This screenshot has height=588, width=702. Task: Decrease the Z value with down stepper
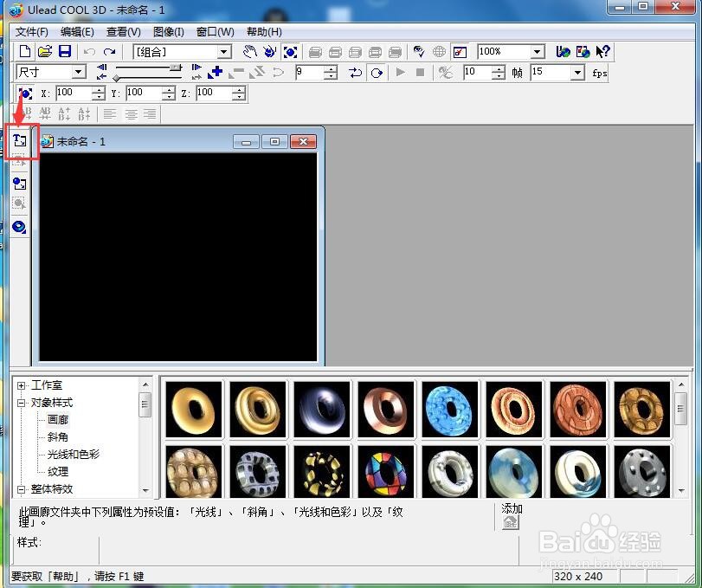tap(239, 97)
